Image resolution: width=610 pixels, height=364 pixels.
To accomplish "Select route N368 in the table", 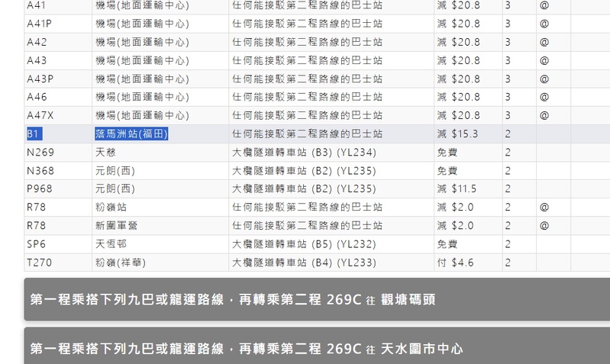I will pyautogui.click(x=40, y=170).
